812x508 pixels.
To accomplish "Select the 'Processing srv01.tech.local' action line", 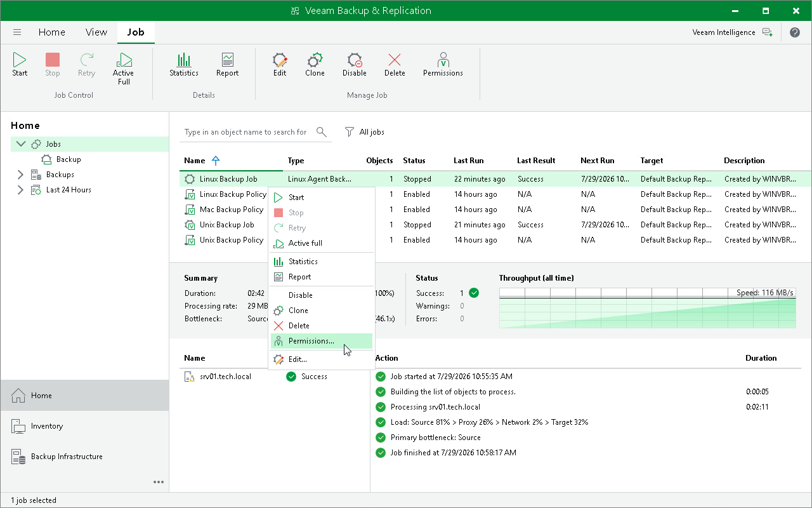I will [435, 407].
